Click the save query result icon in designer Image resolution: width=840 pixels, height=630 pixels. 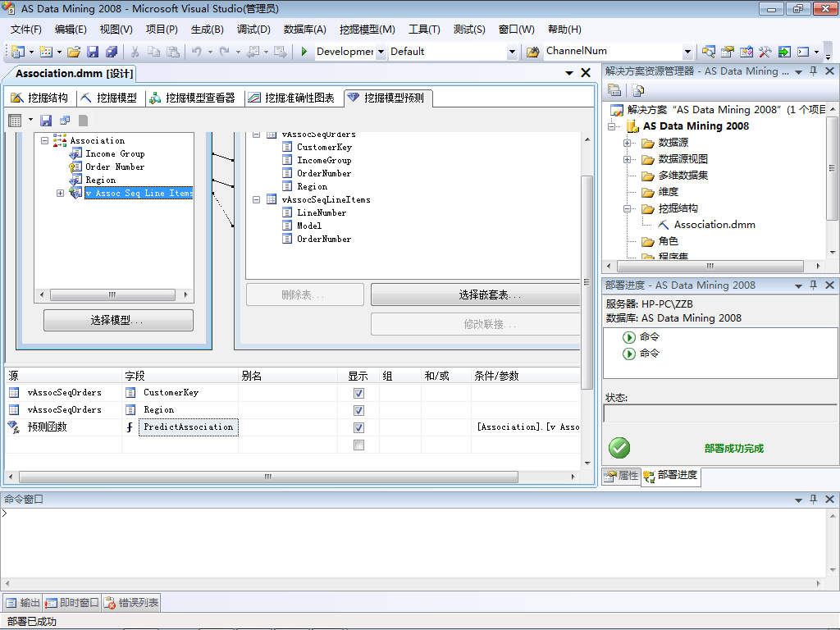click(46, 121)
